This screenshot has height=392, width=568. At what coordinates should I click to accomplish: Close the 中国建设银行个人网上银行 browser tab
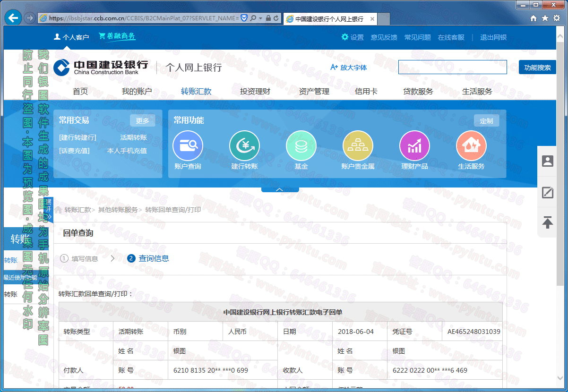(372, 19)
